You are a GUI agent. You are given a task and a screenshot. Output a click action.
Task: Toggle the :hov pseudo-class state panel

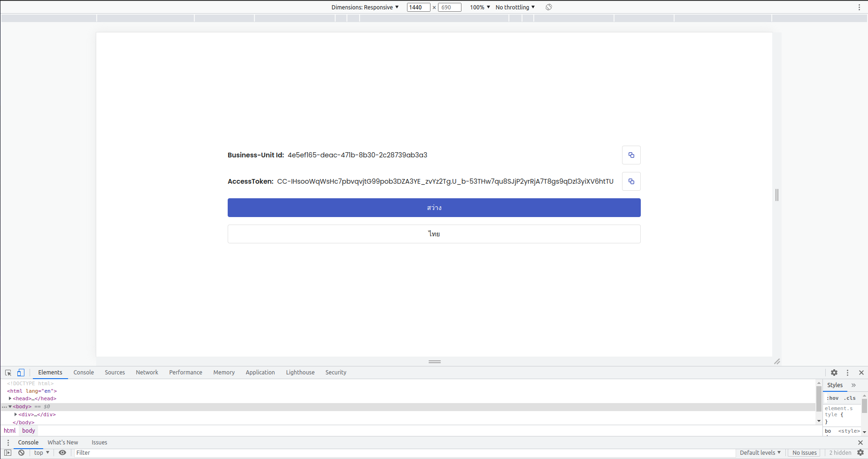click(x=832, y=398)
